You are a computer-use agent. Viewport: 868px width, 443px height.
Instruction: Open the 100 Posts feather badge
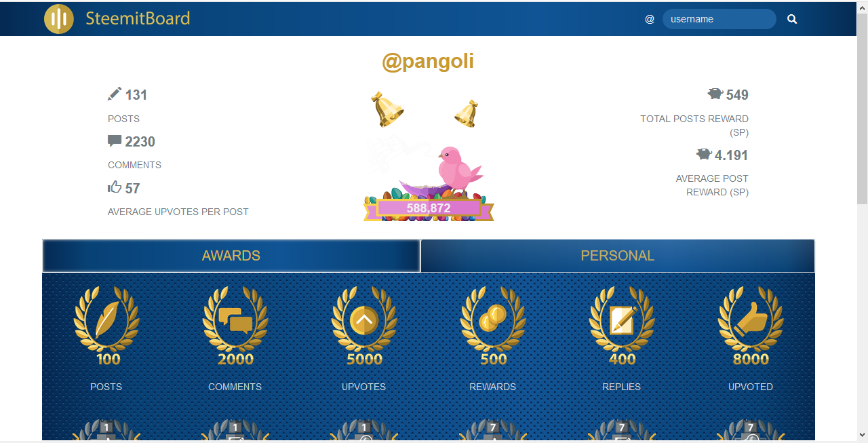tap(106, 326)
